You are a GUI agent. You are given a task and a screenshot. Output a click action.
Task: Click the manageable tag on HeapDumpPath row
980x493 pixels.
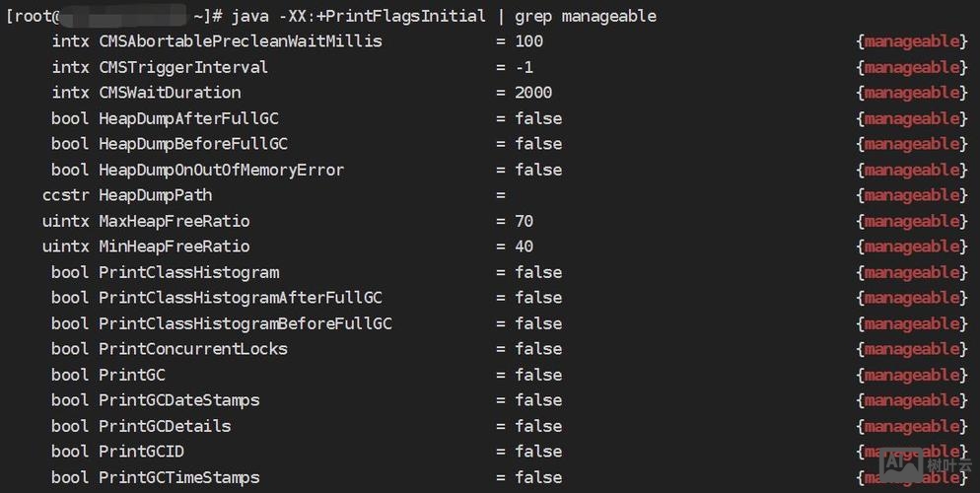click(911, 195)
